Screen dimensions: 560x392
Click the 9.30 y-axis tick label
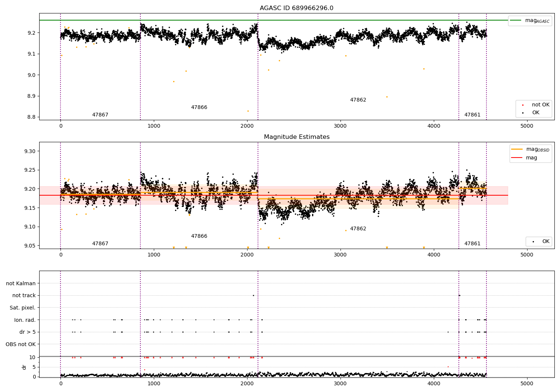pos(30,152)
